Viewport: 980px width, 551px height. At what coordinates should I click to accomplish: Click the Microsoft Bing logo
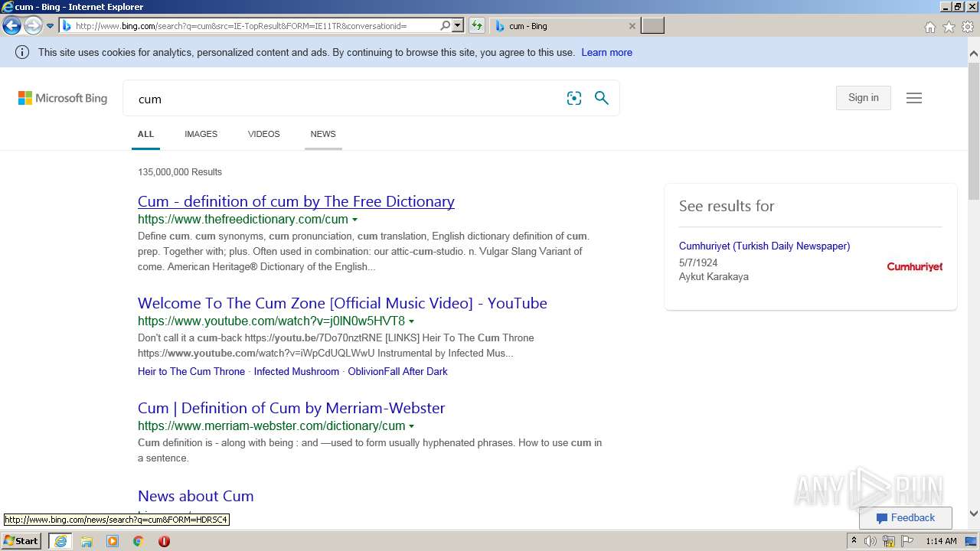point(63,98)
